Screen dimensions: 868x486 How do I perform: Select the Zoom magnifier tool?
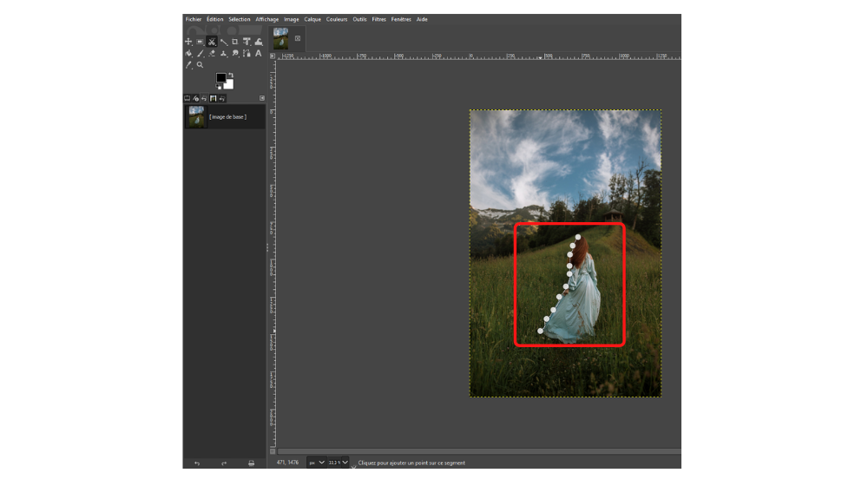[x=200, y=65]
